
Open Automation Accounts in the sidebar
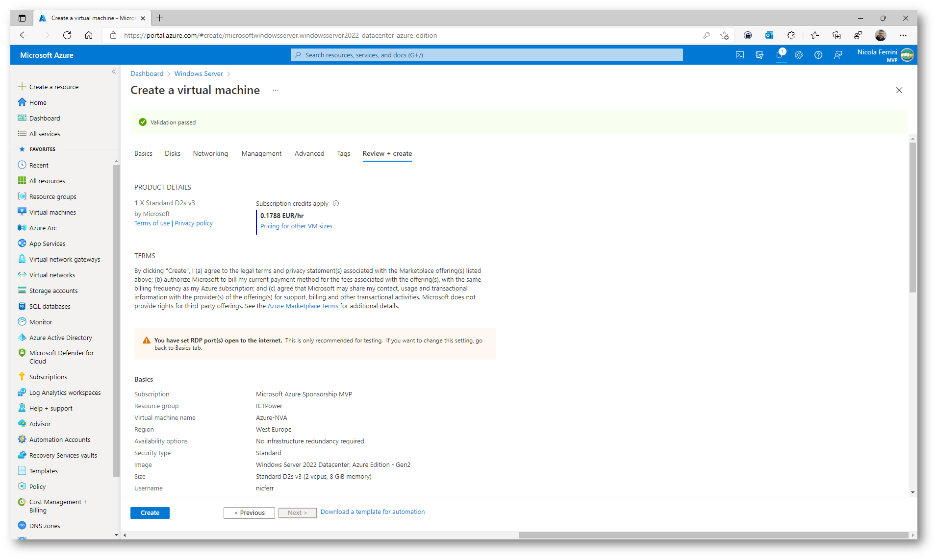tap(60, 439)
